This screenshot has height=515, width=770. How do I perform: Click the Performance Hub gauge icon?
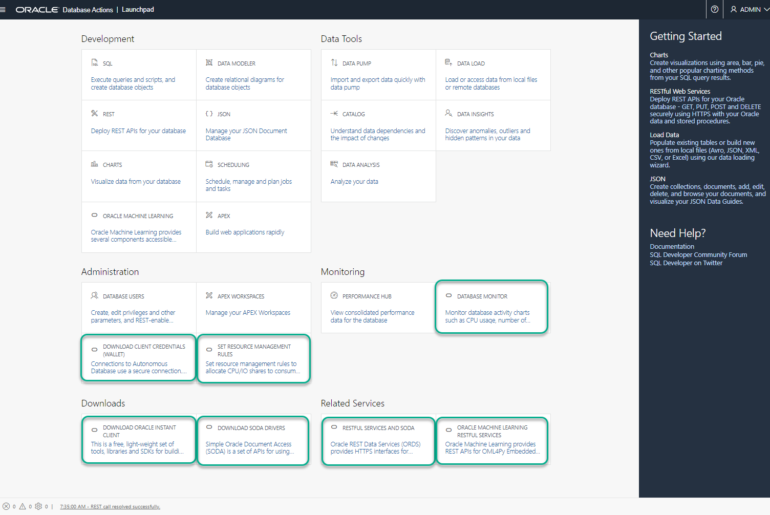click(334, 296)
